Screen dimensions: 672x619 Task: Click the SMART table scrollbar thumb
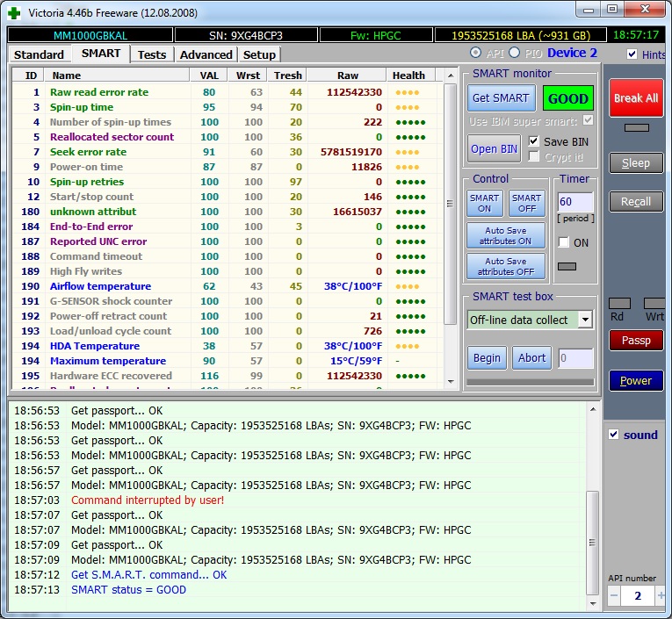click(x=450, y=204)
